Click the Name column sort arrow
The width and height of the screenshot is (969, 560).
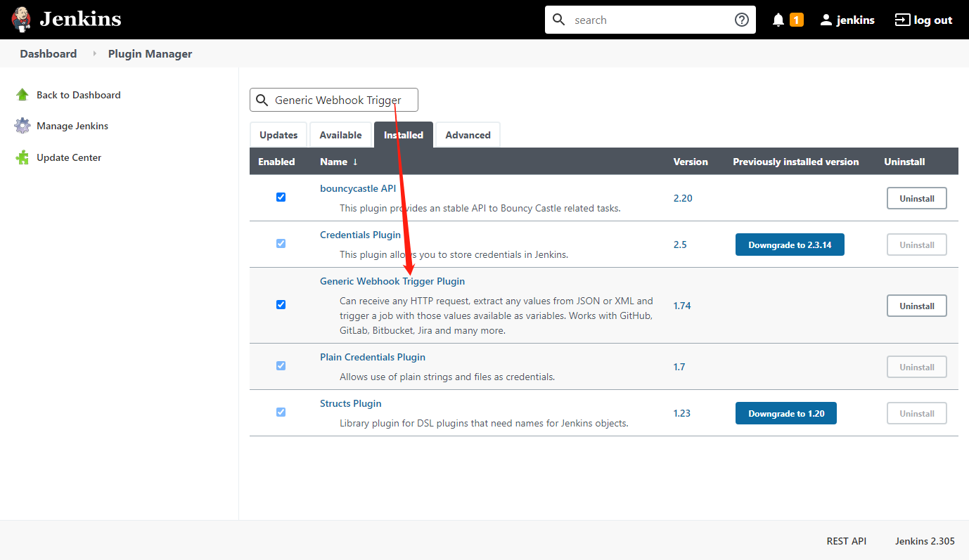[355, 162]
